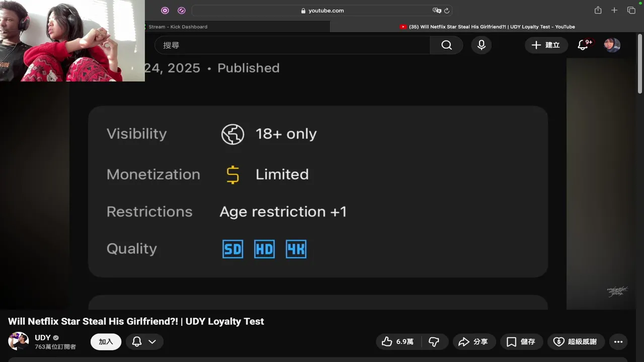Open the three-dot more actions menu
Screen dimensions: 644x362
[x=618, y=342]
